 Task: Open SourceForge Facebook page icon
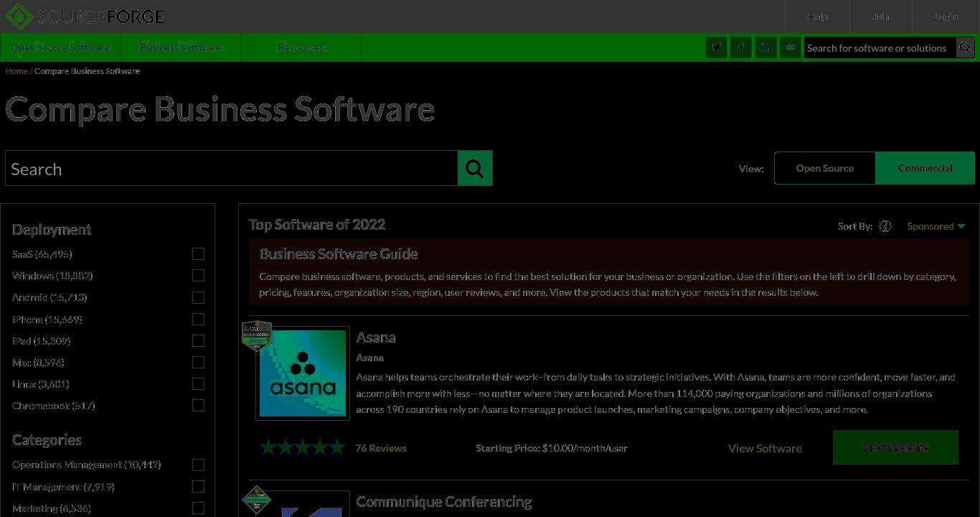tap(741, 48)
